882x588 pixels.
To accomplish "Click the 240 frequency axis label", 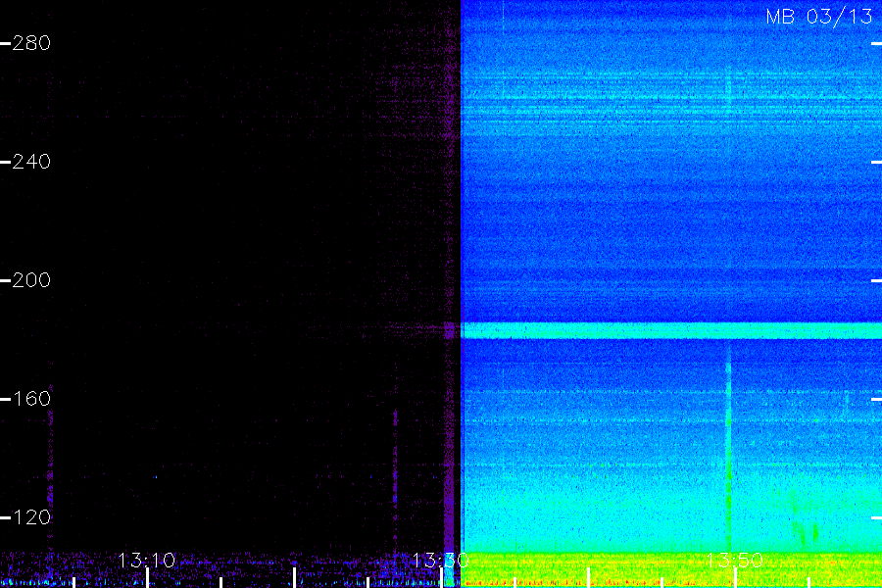I will [x=31, y=162].
